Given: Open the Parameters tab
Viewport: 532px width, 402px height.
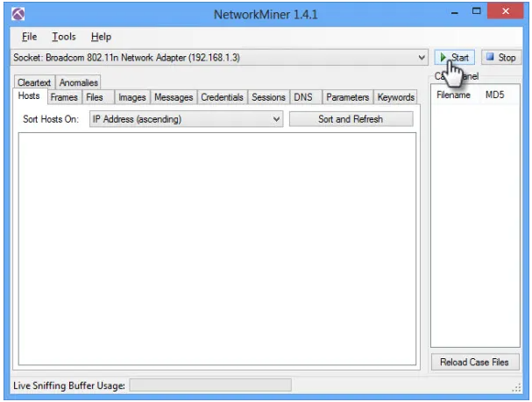Looking at the screenshot, I should tap(347, 97).
